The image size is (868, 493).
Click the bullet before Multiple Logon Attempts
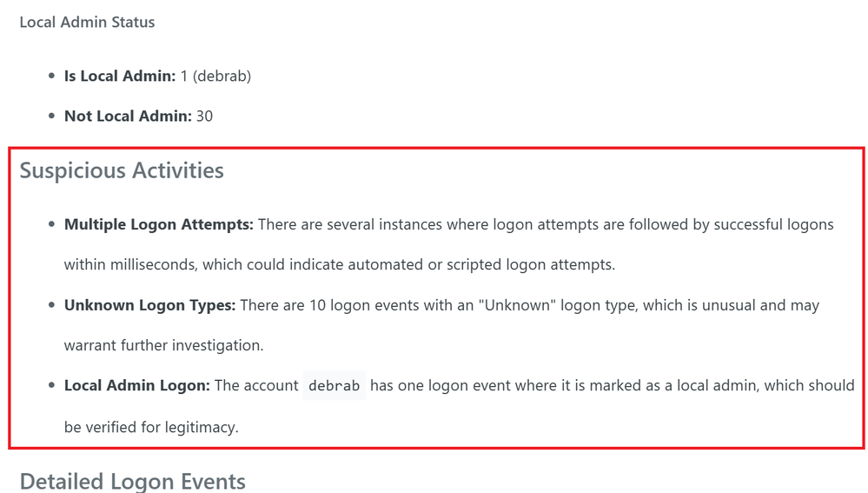[52, 224]
